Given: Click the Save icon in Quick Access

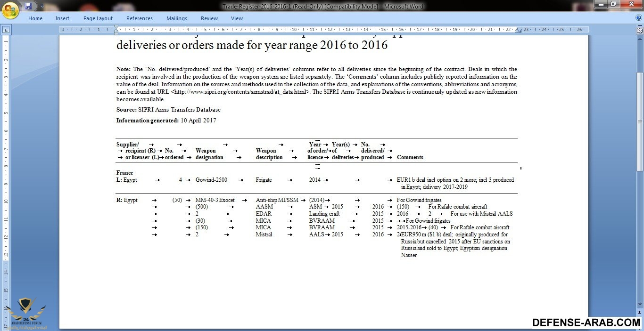Looking at the screenshot, I should coord(28,6).
